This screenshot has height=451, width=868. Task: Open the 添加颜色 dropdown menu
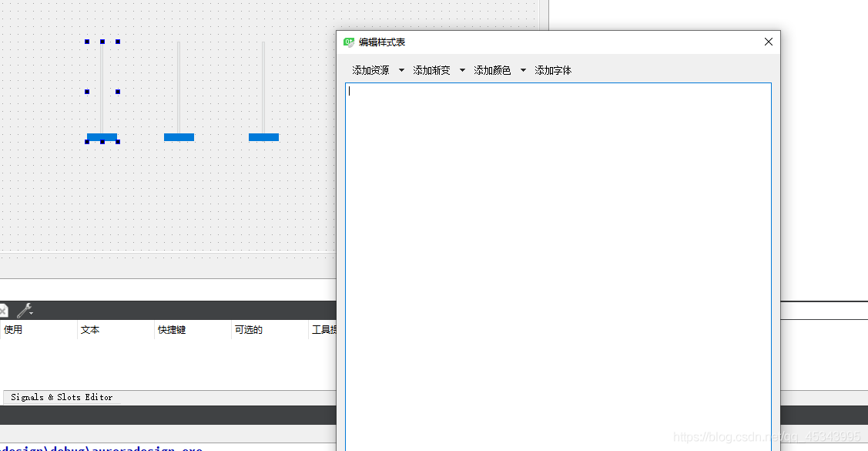pos(522,69)
